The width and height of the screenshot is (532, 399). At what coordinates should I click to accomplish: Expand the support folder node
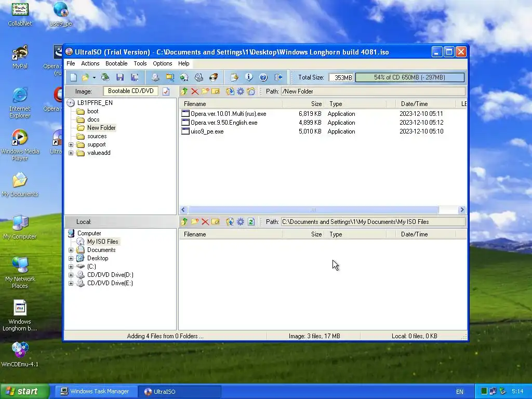(71, 144)
